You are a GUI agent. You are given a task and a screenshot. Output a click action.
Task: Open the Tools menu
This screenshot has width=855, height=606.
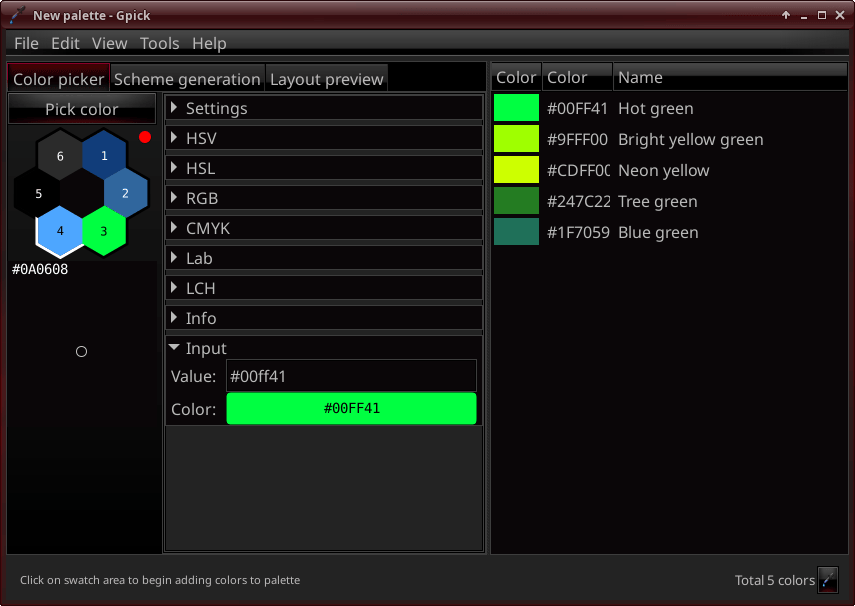(159, 43)
